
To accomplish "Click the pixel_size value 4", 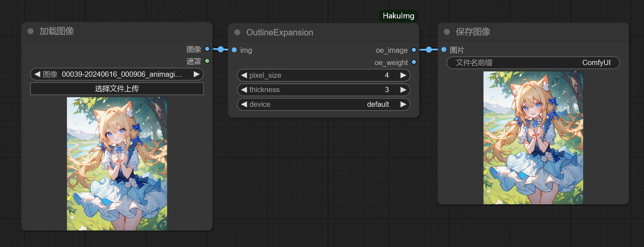I will click(387, 75).
